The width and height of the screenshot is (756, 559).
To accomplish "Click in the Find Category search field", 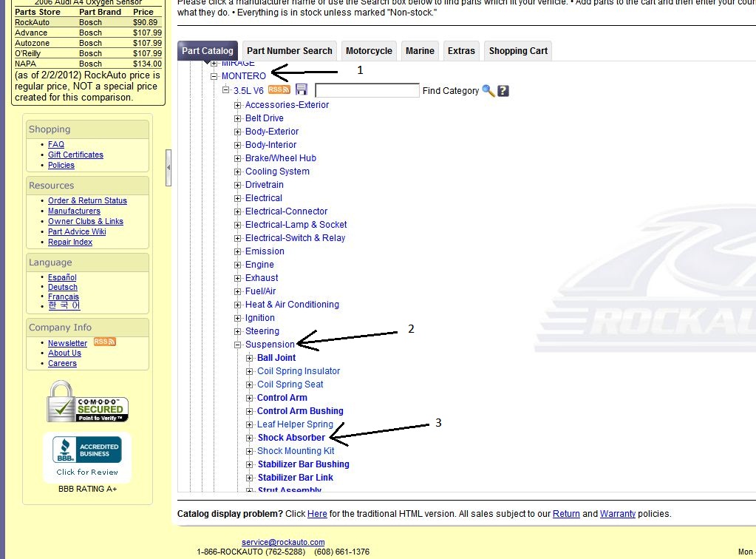I will coord(367,90).
